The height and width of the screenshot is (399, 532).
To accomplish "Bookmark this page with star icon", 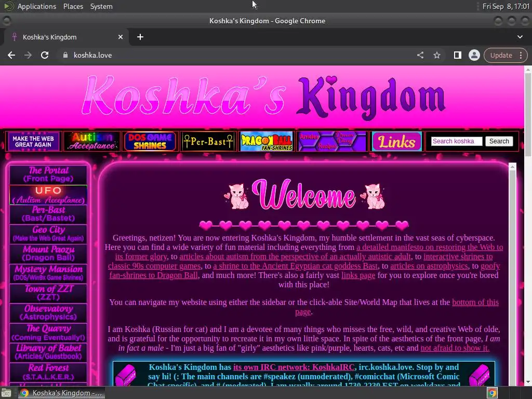I will click(x=436, y=55).
